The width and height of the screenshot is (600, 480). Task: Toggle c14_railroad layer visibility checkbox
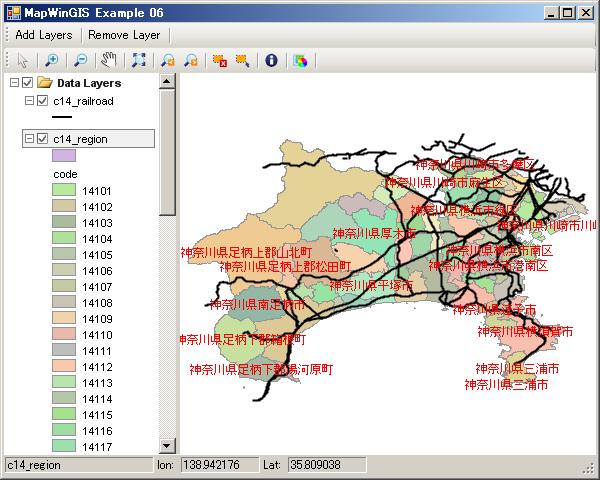point(43,101)
